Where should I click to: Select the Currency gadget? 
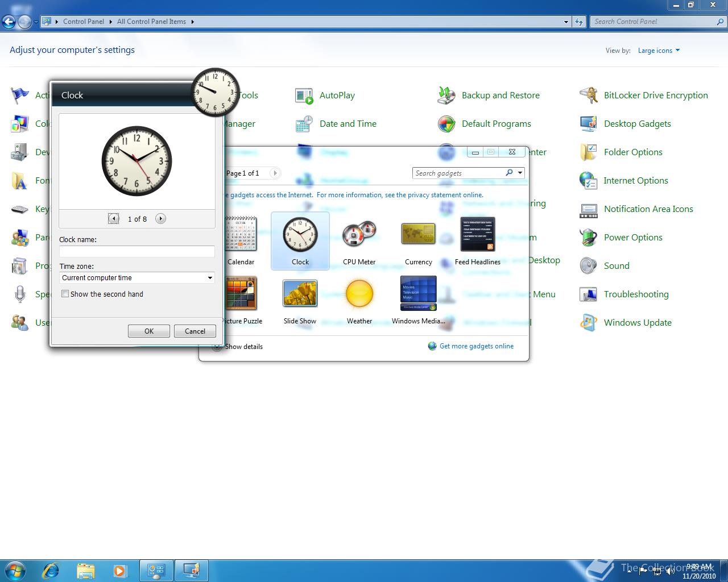419,242
